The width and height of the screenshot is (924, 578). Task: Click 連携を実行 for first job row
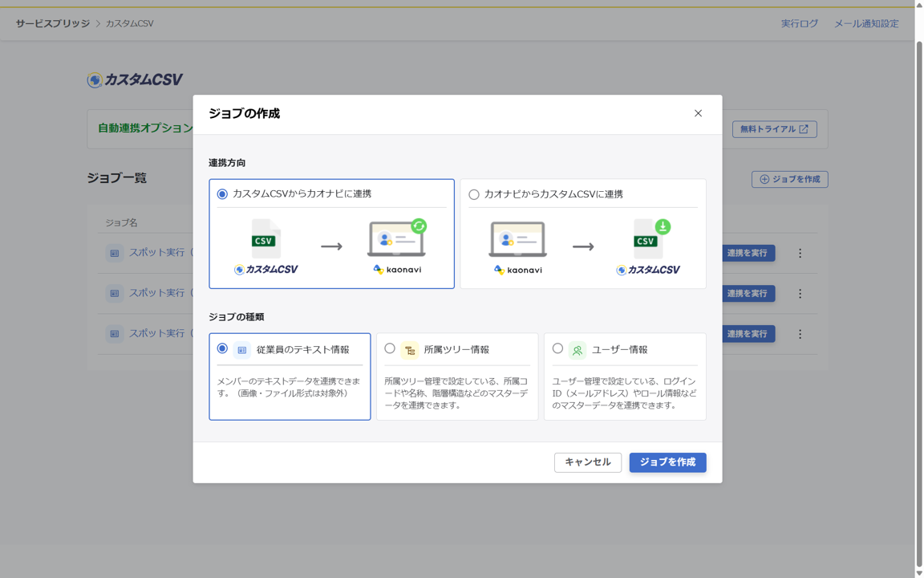pyautogui.click(x=748, y=253)
